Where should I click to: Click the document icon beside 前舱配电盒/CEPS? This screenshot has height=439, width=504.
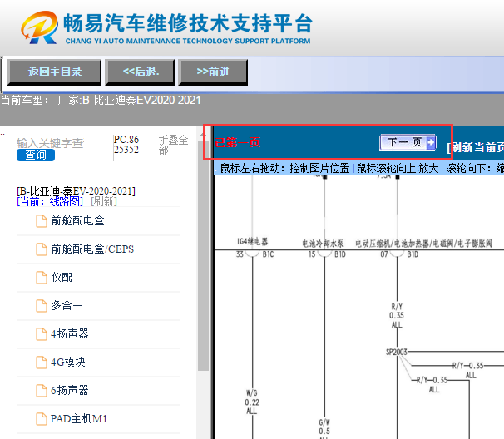(42, 249)
